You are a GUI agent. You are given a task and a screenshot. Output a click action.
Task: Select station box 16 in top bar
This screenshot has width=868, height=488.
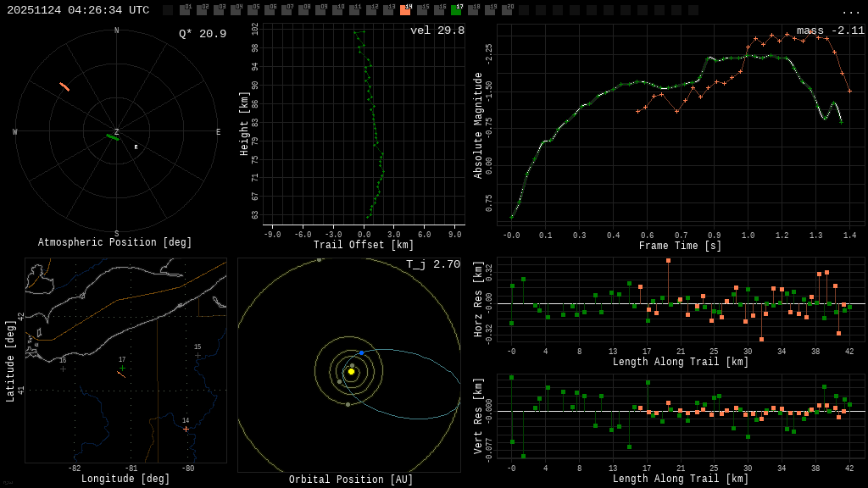point(439,10)
